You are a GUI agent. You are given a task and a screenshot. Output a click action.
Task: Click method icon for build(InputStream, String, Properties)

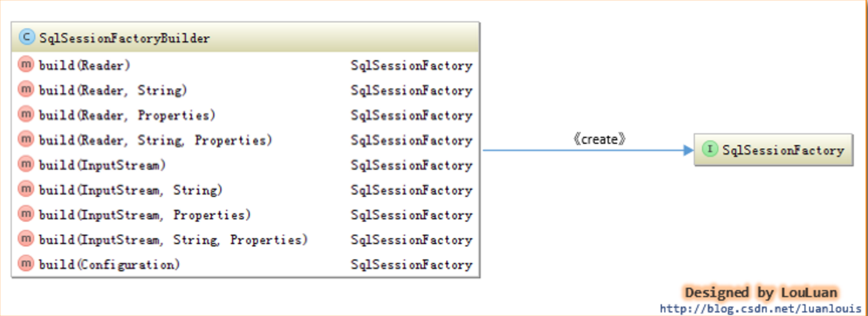click(x=26, y=239)
